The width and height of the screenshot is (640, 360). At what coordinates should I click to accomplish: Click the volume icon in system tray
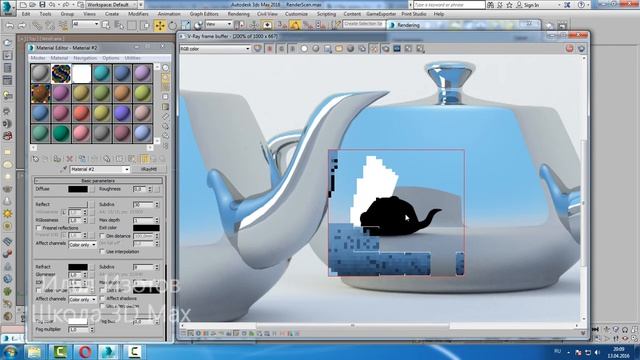(597, 352)
